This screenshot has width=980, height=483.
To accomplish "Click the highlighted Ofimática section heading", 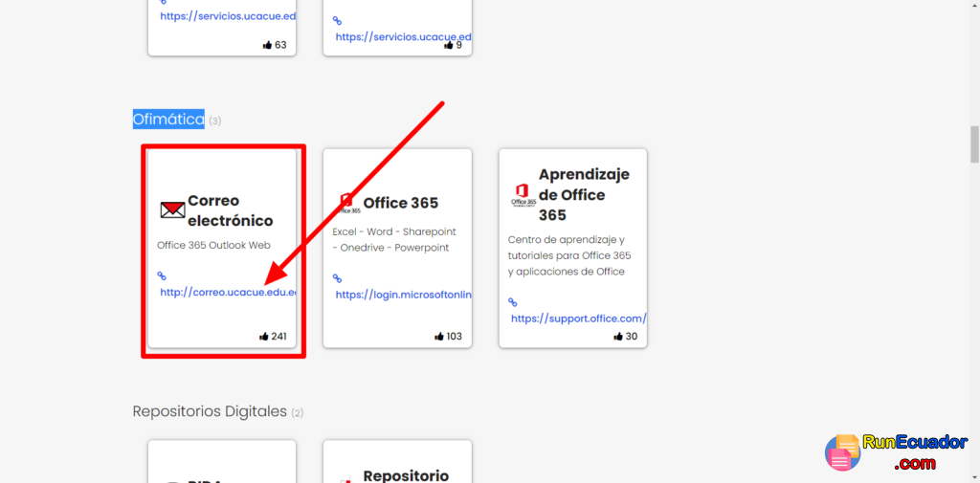I will tap(168, 119).
